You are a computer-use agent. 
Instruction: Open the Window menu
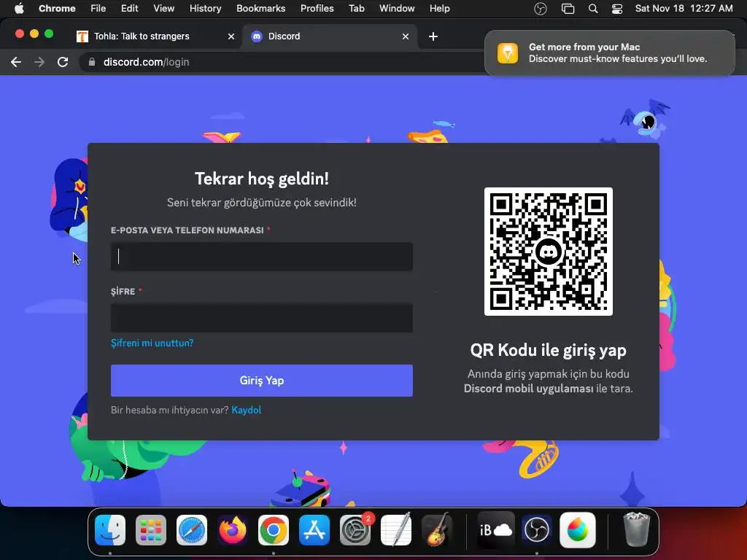coord(397,8)
